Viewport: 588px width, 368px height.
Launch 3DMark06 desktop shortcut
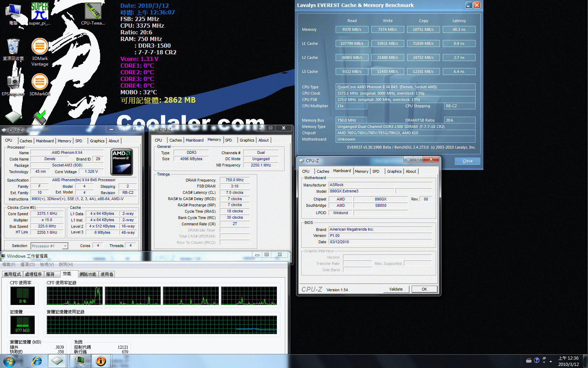coord(40,84)
